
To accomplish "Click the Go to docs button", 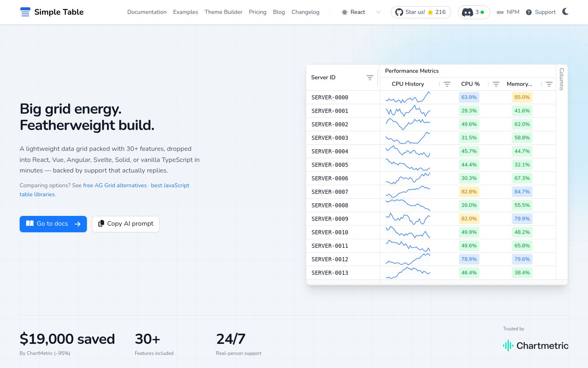I will pyautogui.click(x=53, y=224).
